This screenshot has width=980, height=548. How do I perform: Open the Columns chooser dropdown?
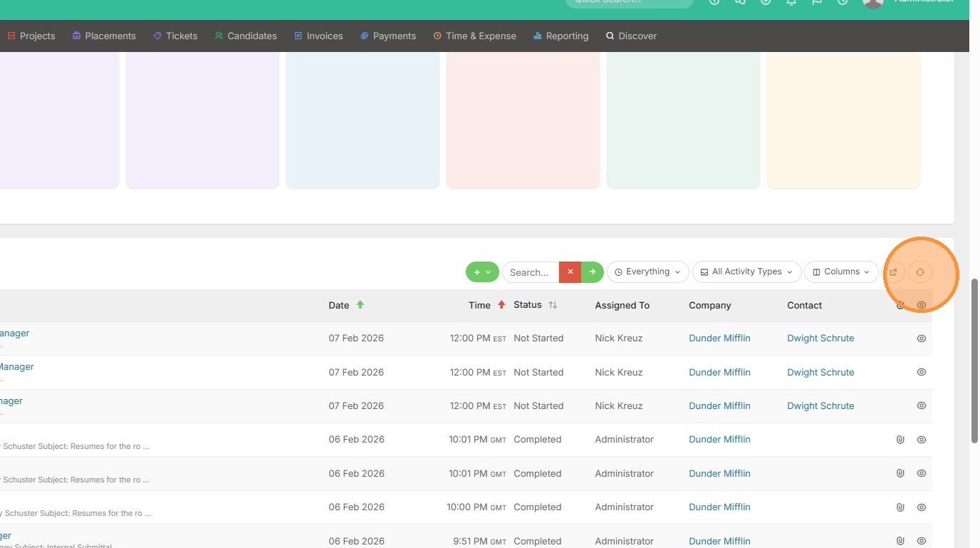pyautogui.click(x=841, y=272)
